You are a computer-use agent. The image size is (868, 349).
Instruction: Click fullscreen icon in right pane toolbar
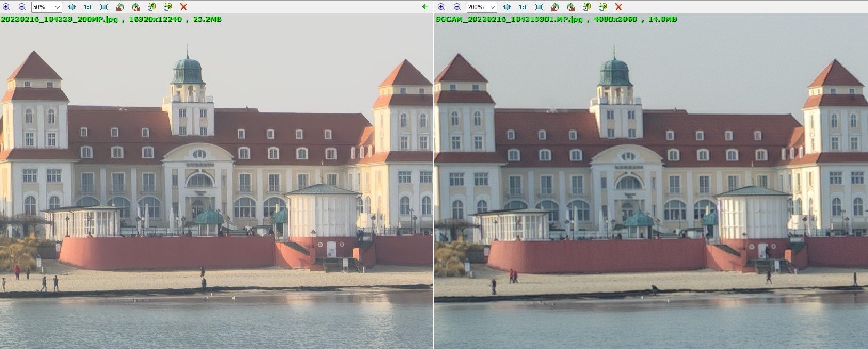point(539,7)
